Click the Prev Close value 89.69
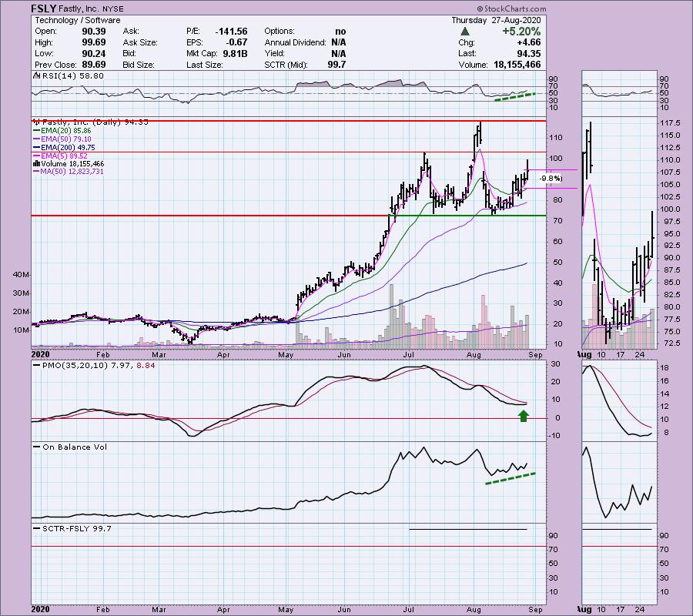693x616 pixels. point(94,65)
